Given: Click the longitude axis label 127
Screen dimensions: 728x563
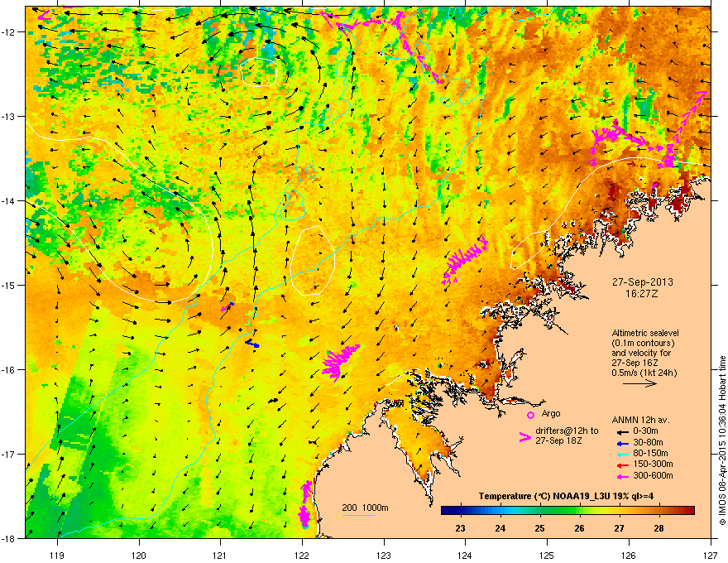Looking at the screenshot, I should point(711,555).
